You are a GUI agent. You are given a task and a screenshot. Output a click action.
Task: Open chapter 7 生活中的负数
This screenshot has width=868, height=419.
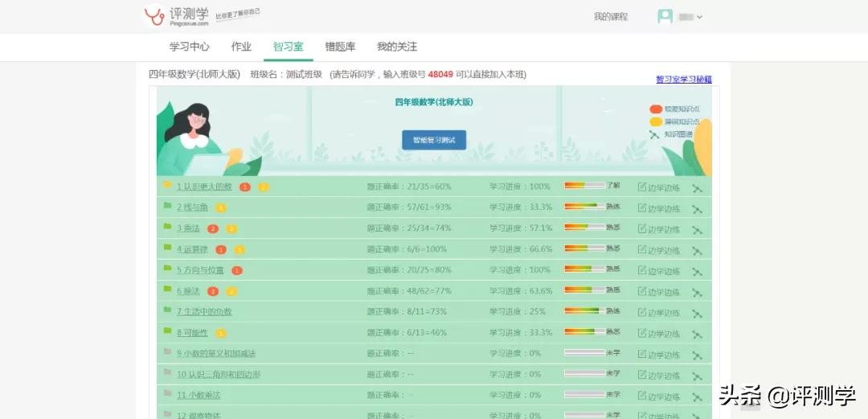(204, 312)
